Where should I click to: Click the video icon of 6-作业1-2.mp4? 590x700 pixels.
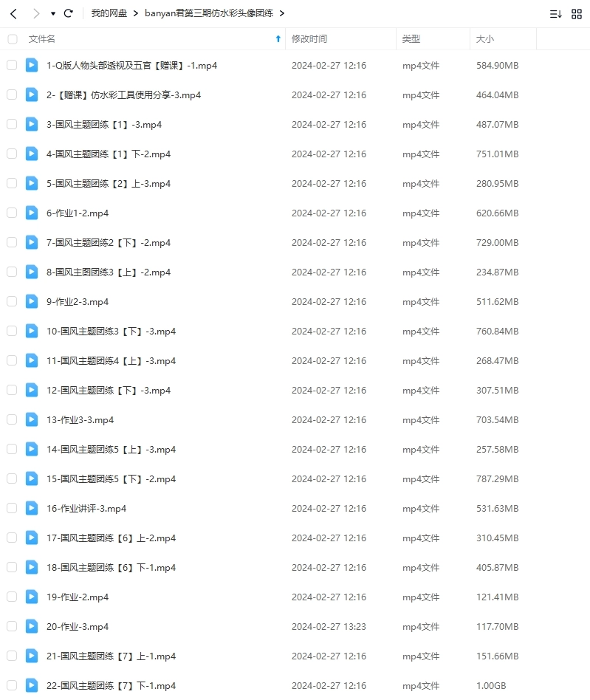click(x=32, y=213)
